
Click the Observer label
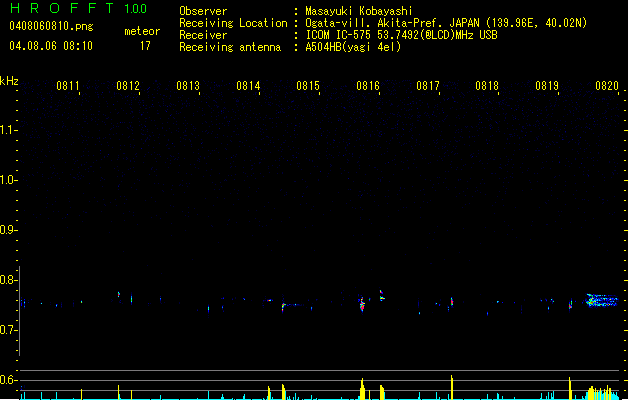203,11
